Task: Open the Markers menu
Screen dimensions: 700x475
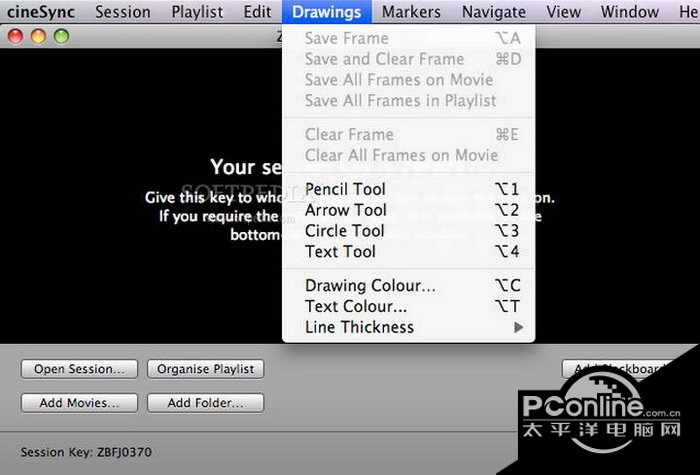Action: tap(411, 12)
